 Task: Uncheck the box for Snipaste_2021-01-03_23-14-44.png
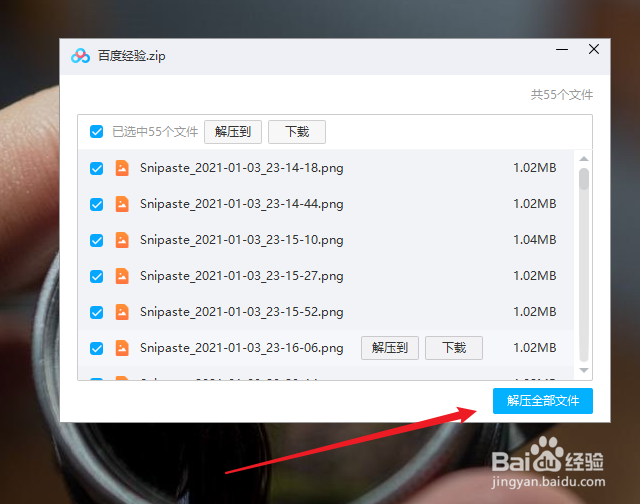click(96, 204)
